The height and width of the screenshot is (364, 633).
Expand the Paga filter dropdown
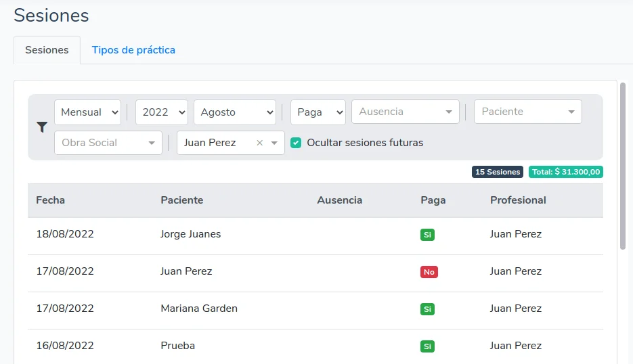pyautogui.click(x=318, y=112)
